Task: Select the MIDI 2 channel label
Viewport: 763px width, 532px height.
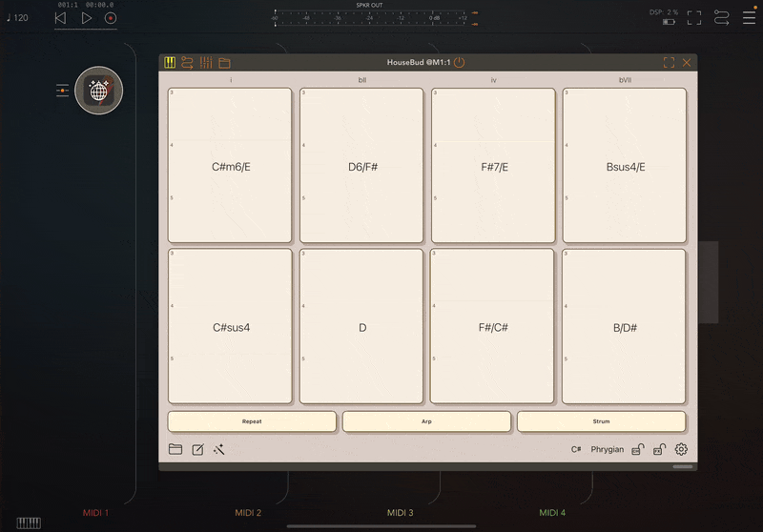Action: click(248, 513)
